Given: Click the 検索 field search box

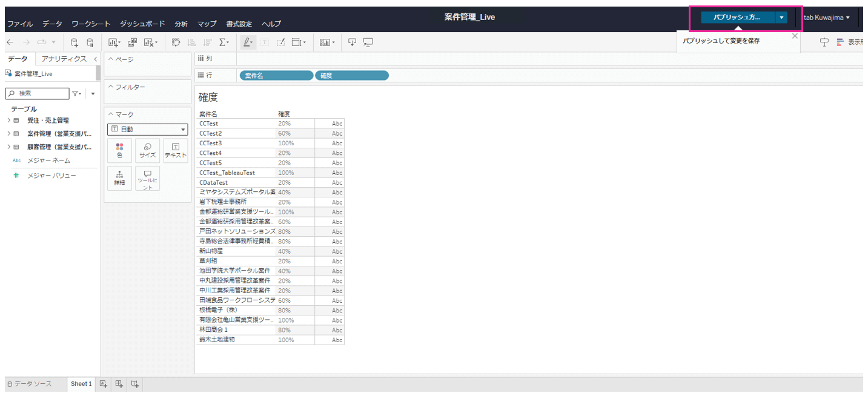Looking at the screenshot, I should 37,94.
